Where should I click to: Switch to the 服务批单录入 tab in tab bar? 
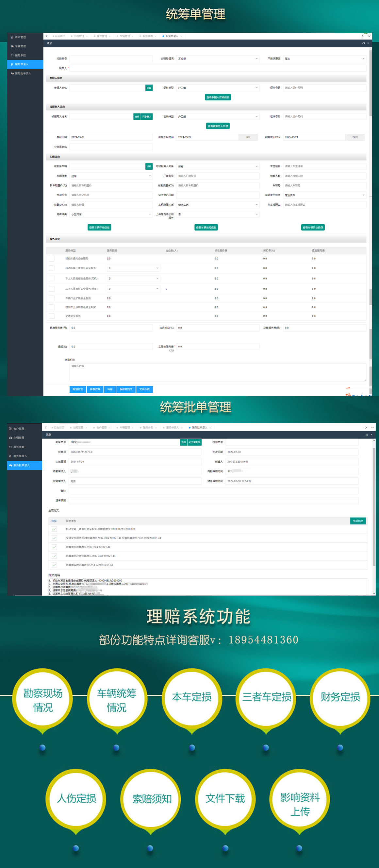coord(199,427)
